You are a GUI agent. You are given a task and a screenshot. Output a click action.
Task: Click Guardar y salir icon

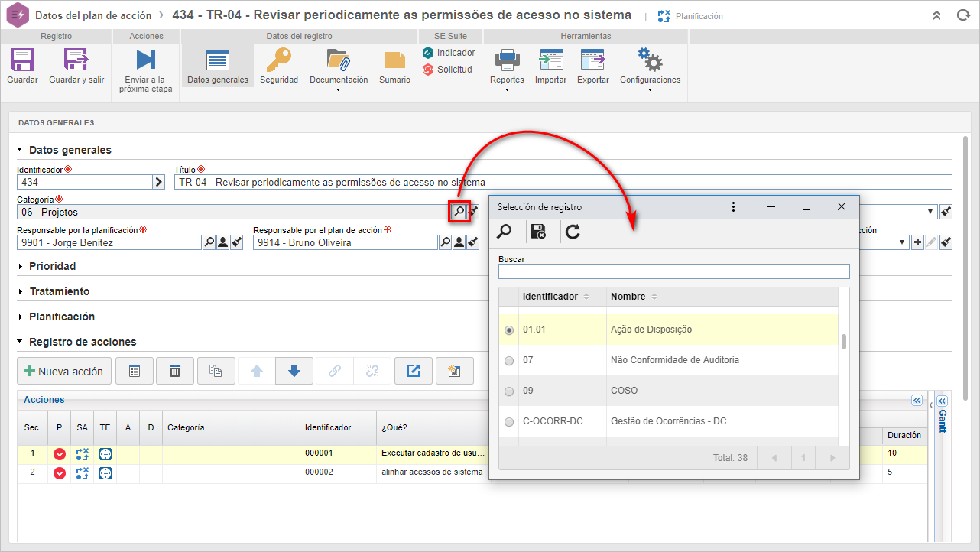[76, 60]
